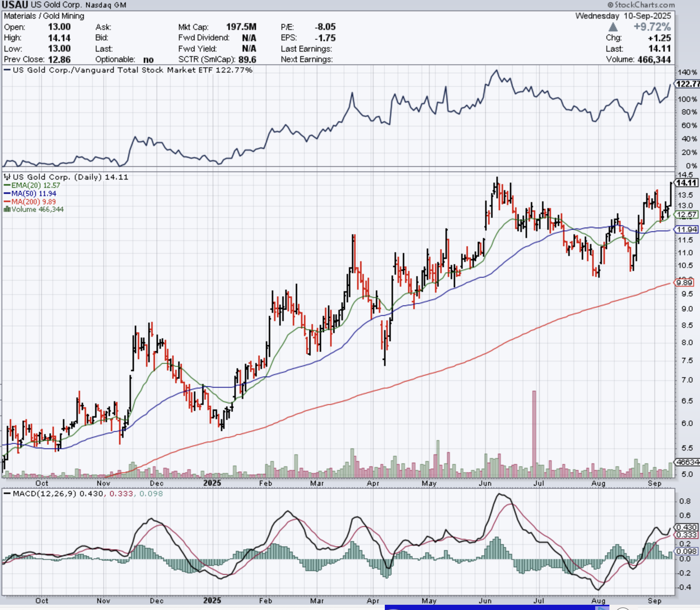700x610 pixels.
Task: Click the +9.72% percent change figure
Action: pos(652,27)
